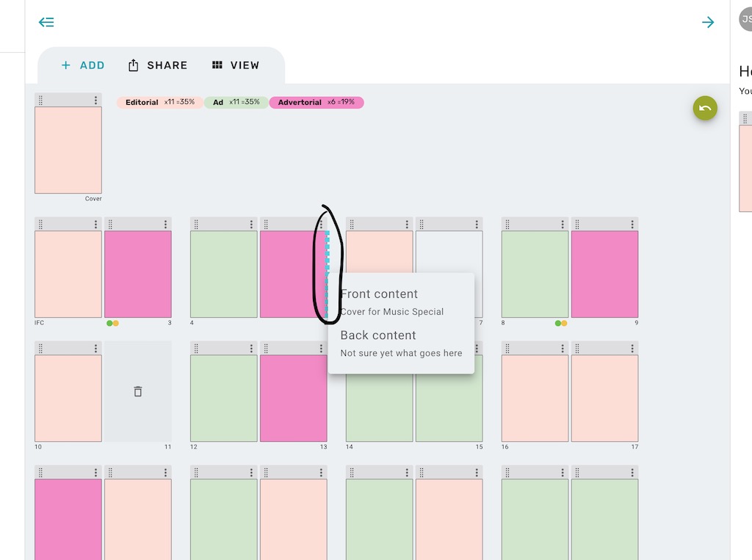This screenshot has width=752, height=560.
Task: Click the drag handle on the sidebar page preview
Action: [x=747, y=117]
